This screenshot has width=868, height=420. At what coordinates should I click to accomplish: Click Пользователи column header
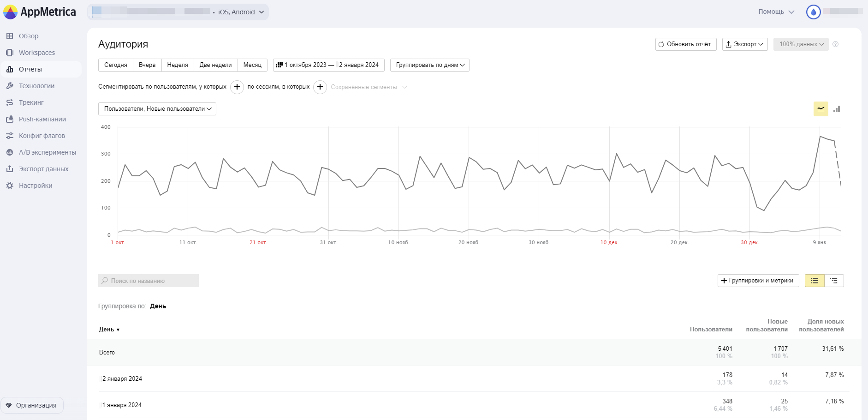pyautogui.click(x=711, y=330)
